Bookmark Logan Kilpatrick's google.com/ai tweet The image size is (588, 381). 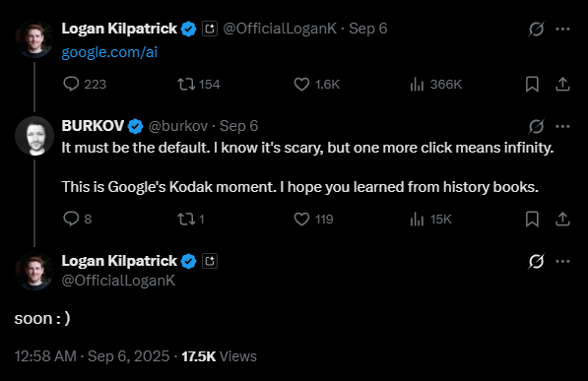532,84
